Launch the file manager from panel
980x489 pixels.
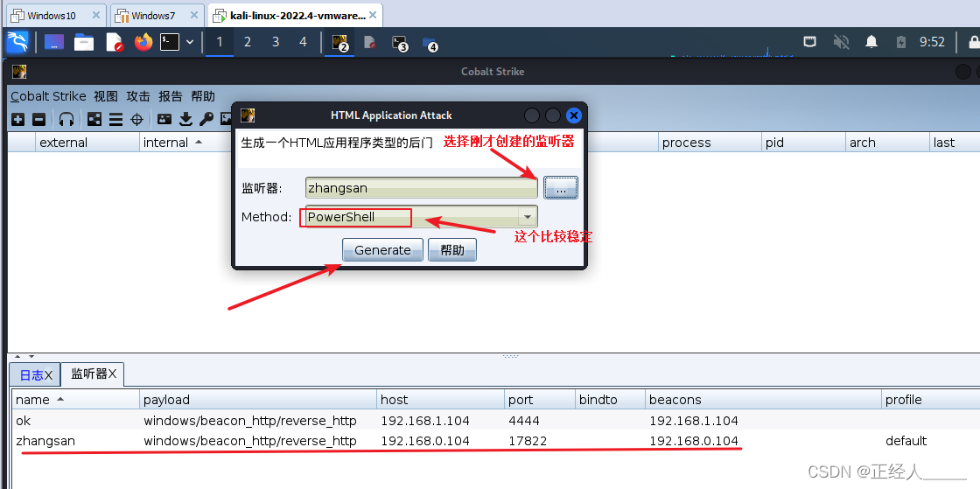tap(84, 43)
